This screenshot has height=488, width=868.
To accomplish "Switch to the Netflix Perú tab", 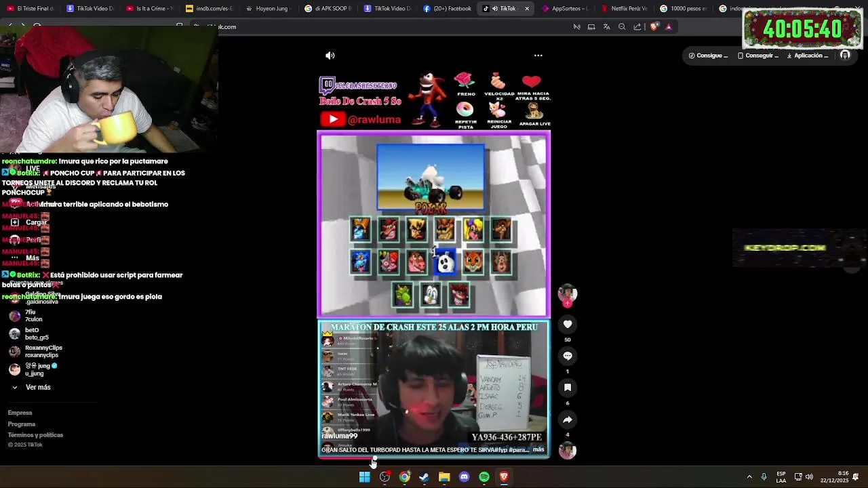I will tap(624, 9).
